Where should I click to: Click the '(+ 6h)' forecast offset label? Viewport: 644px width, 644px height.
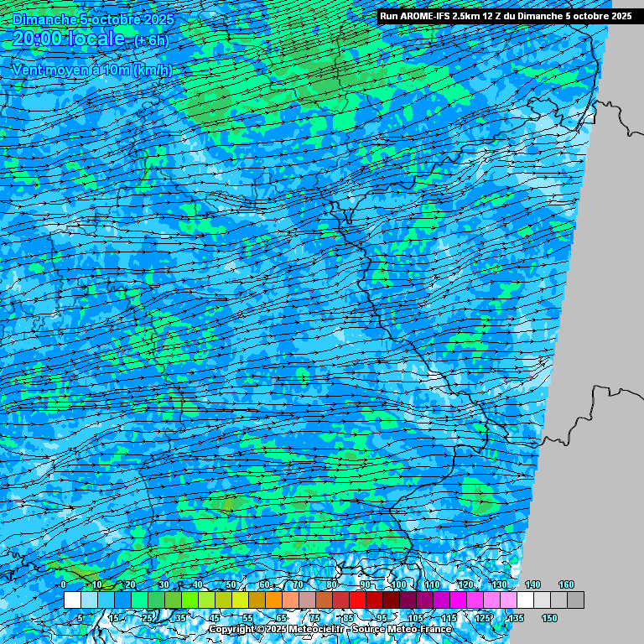click(x=150, y=41)
